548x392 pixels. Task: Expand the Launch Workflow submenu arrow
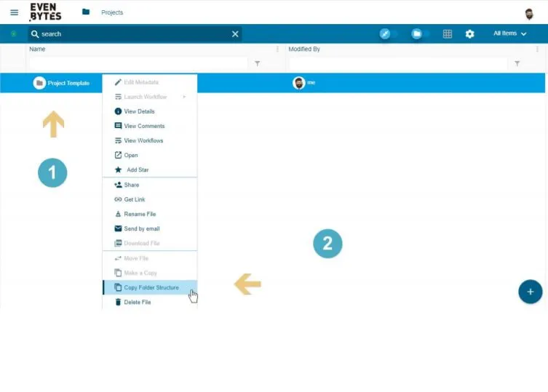(x=184, y=97)
